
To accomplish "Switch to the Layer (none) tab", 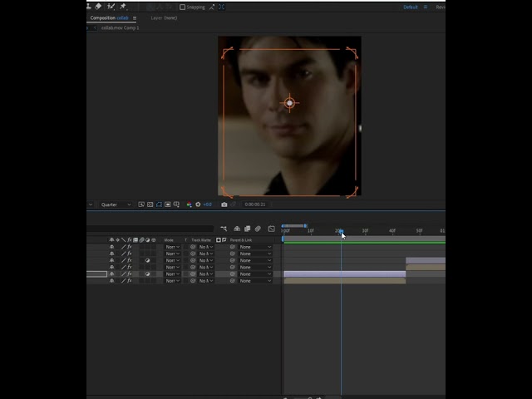I will 164,18.
